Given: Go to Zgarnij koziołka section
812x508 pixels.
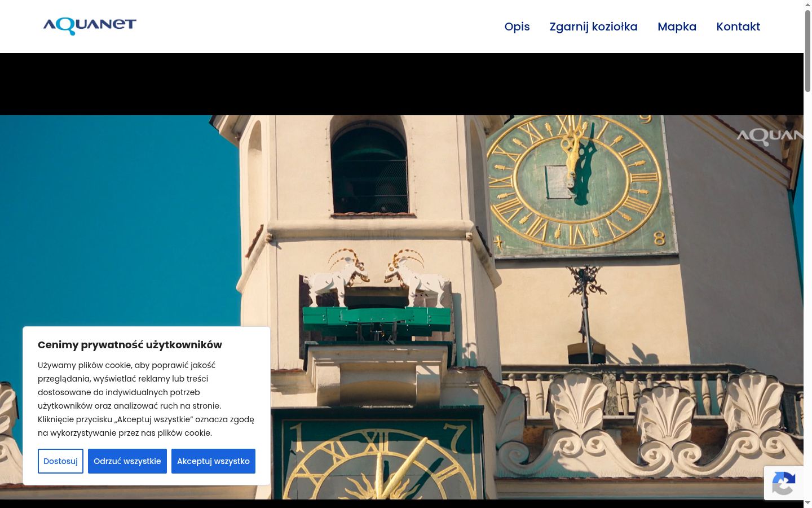Looking at the screenshot, I should click(x=594, y=27).
